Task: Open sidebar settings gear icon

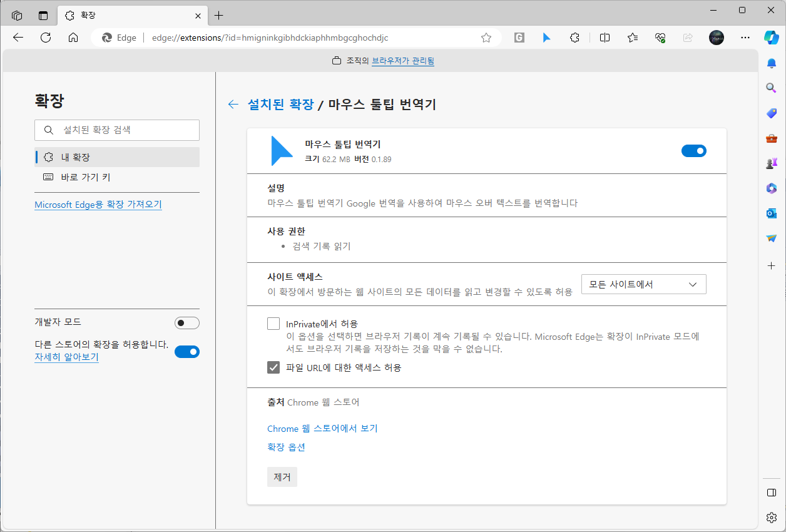Action: (772, 518)
